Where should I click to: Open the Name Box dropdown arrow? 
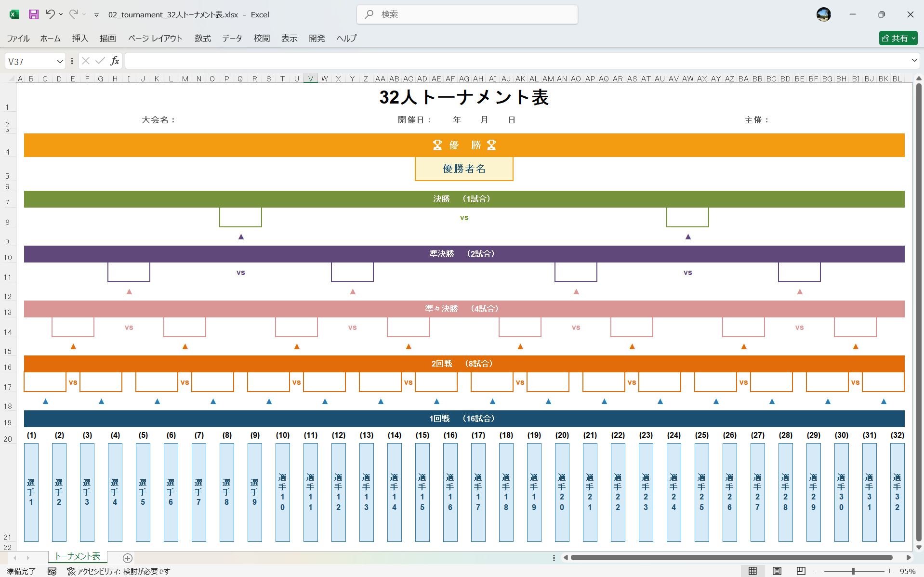click(59, 61)
